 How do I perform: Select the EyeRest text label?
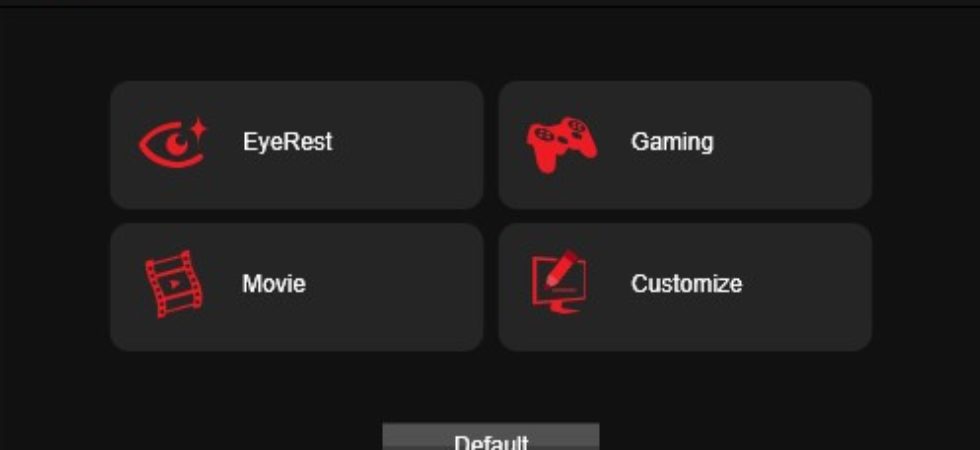[288, 142]
